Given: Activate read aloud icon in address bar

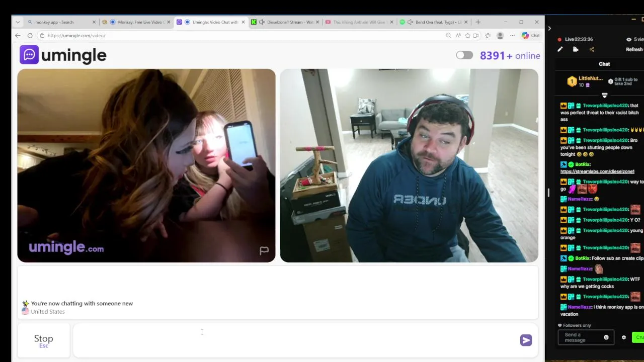Looking at the screenshot, I should tap(458, 36).
